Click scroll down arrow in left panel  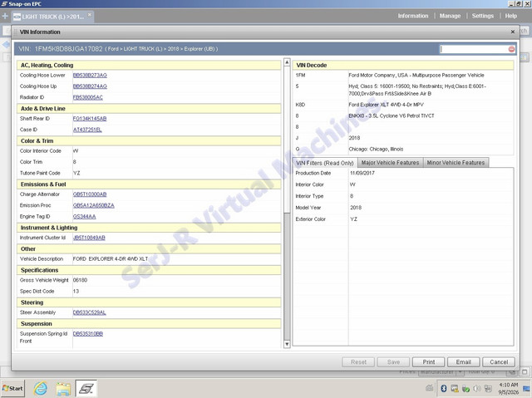(x=287, y=344)
